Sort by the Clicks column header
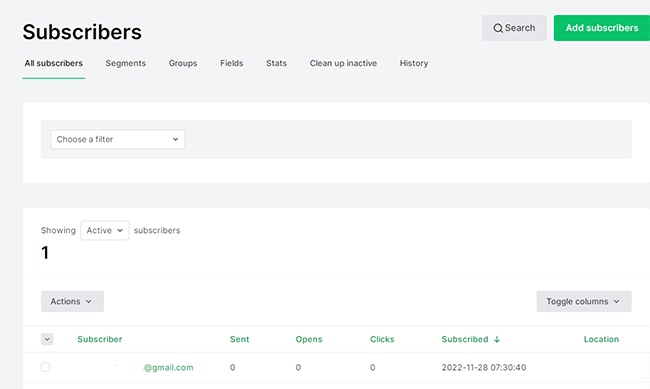The height and width of the screenshot is (389, 650). tap(382, 339)
